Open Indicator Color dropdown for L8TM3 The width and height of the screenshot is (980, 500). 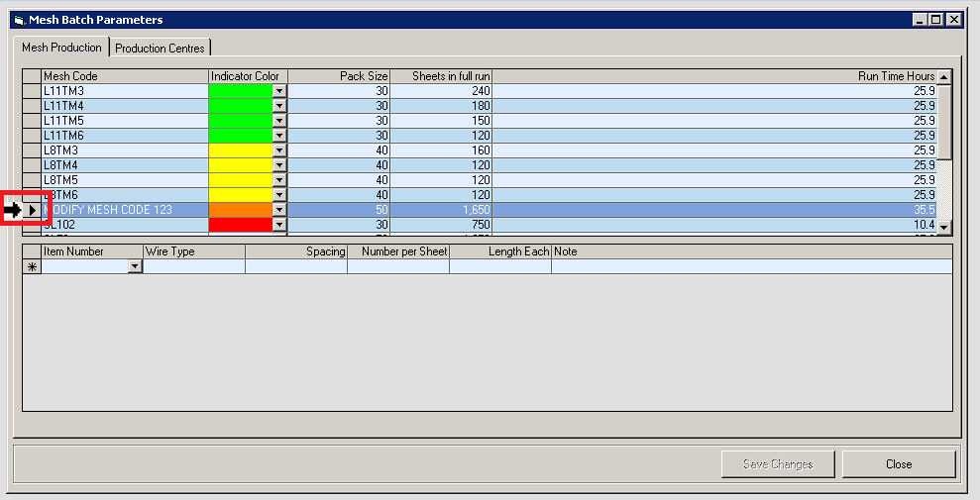[x=279, y=150]
